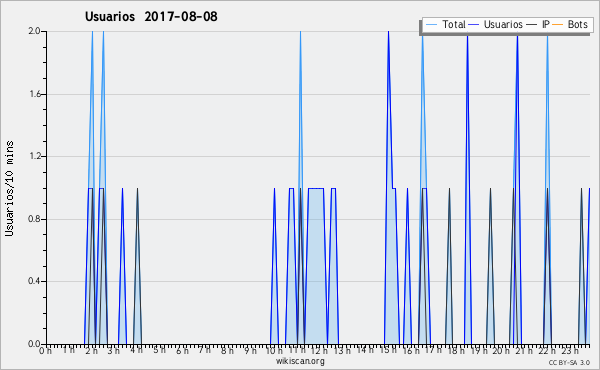600x370 pixels.
Task: Click the '12 h' x-axis label
Action: pyautogui.click(x=319, y=350)
